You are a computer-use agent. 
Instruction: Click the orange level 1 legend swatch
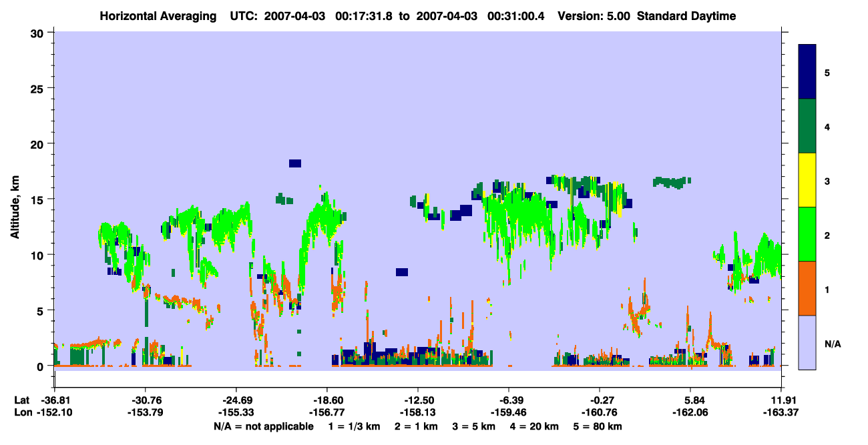[807, 288]
